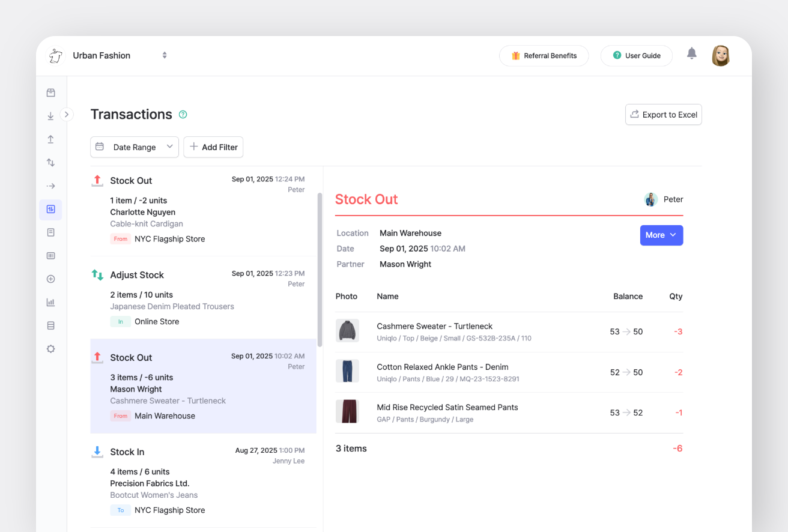Click the Adjust Stock up-down arrows sidebar icon
The width and height of the screenshot is (788, 532).
pos(50,162)
